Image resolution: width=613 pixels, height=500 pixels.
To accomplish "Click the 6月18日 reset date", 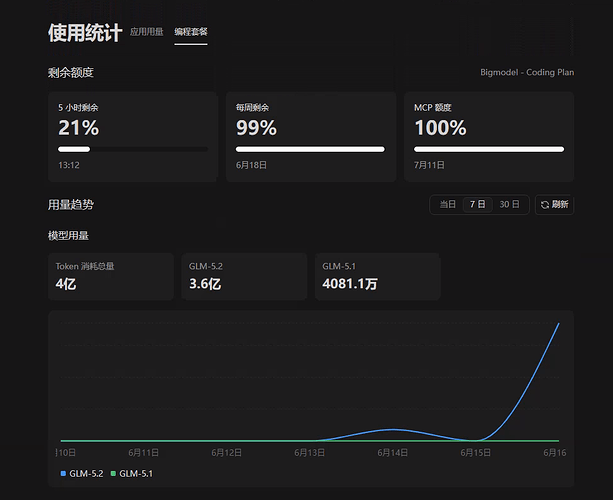I will [x=251, y=165].
